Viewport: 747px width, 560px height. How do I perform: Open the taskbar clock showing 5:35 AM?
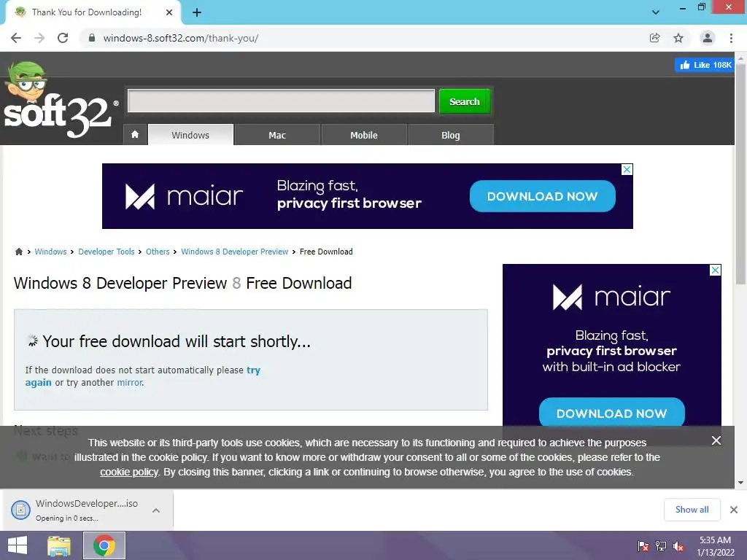[x=715, y=546]
